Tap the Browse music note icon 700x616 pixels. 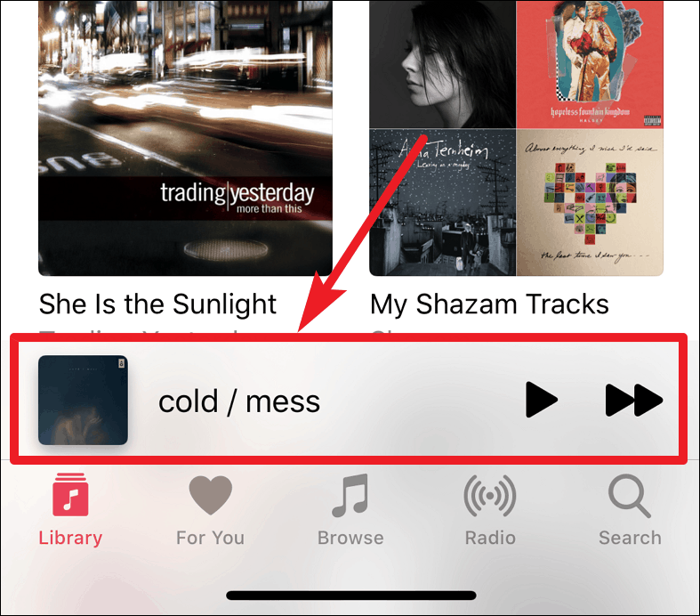click(x=350, y=495)
